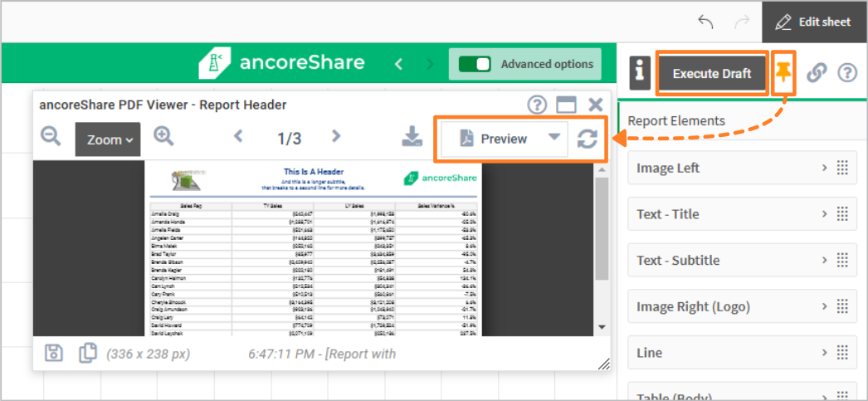Click the 1/3 page indicator

289,139
